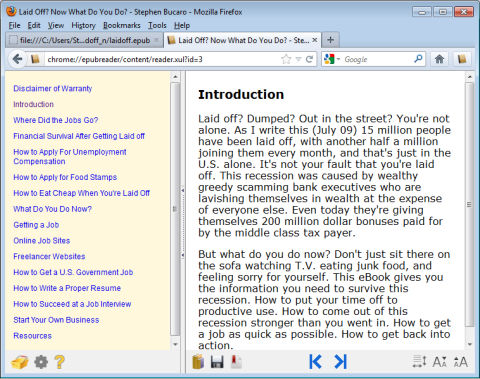Click the reading pane scrollbar thumb
Image resolution: width=480 pixels, height=379 pixels.
pyautogui.click(x=470, y=205)
